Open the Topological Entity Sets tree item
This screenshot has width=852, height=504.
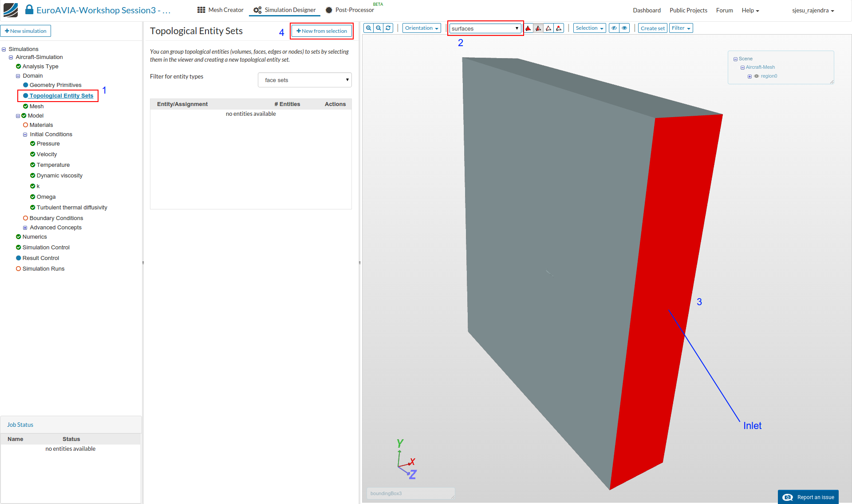(x=61, y=96)
